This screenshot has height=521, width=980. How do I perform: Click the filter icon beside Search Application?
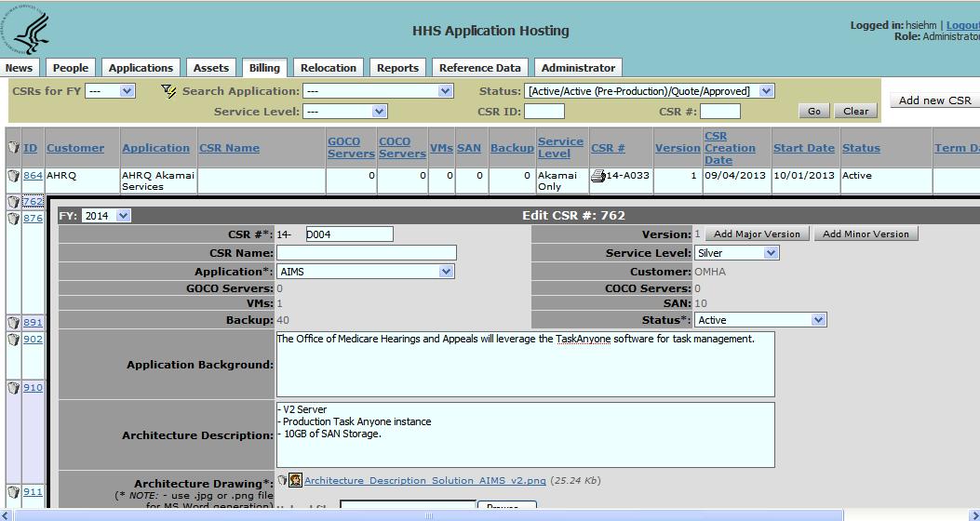168,92
